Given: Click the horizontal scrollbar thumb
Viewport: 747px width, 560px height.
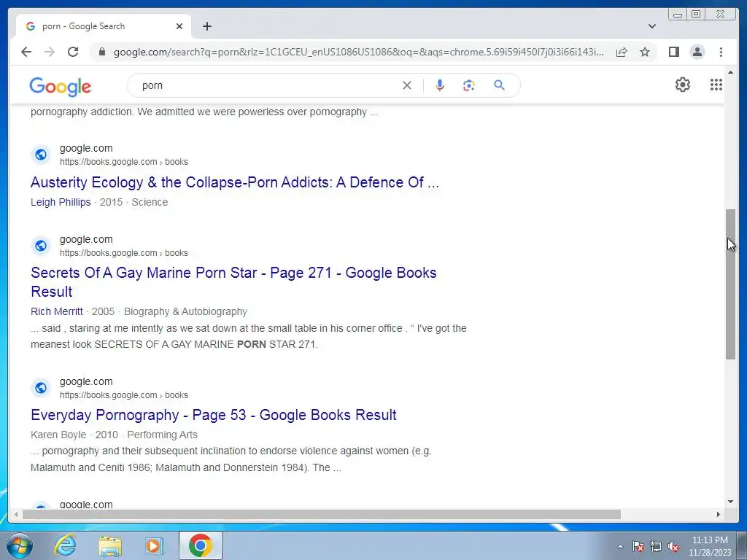Looking at the screenshot, I should (322, 514).
